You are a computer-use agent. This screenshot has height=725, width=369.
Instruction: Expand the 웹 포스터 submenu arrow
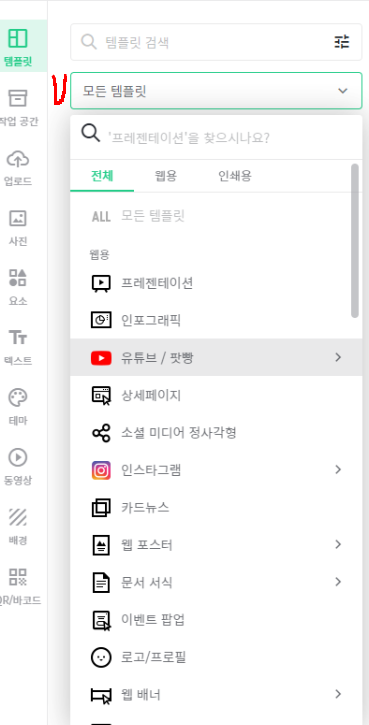[x=338, y=545]
